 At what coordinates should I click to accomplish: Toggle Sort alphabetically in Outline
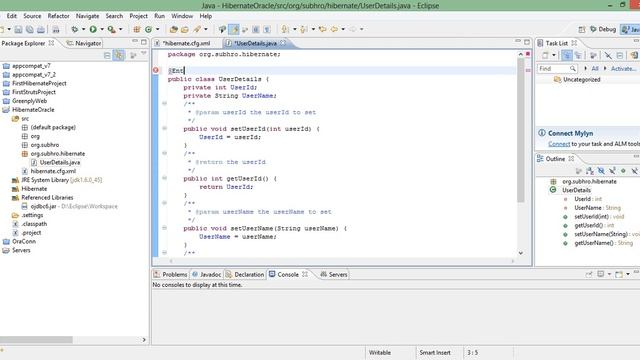pos(590,171)
